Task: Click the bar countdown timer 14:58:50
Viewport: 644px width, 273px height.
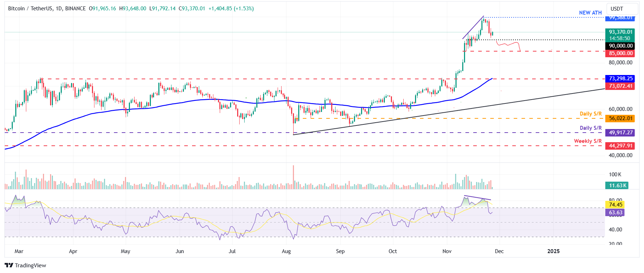Action: [620, 38]
